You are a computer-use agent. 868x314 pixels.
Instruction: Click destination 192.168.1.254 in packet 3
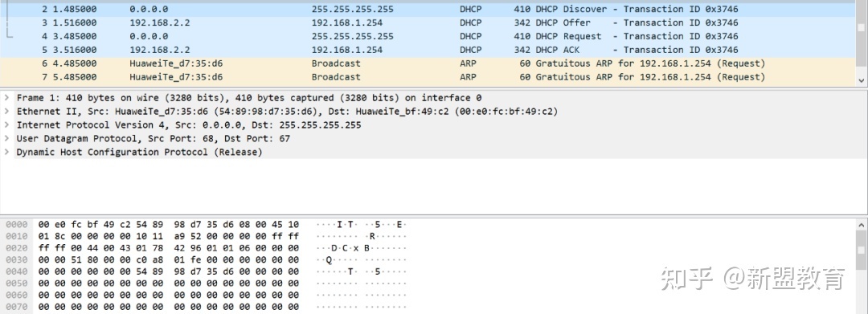[x=347, y=22]
